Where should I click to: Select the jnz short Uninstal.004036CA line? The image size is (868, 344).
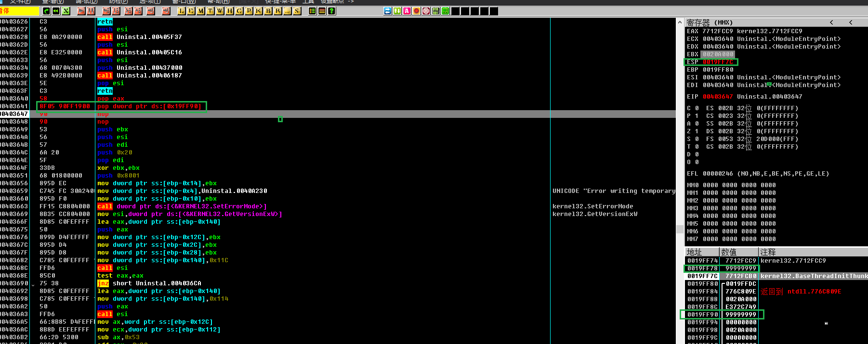pos(149,283)
